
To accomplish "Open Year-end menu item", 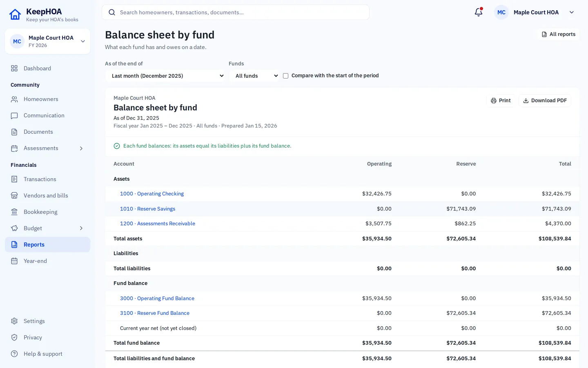I will point(47,261).
